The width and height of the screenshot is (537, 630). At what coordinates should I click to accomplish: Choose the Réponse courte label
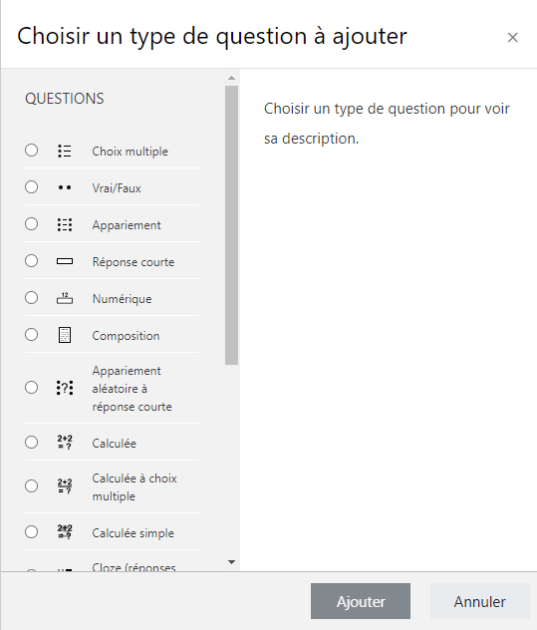tap(133, 262)
